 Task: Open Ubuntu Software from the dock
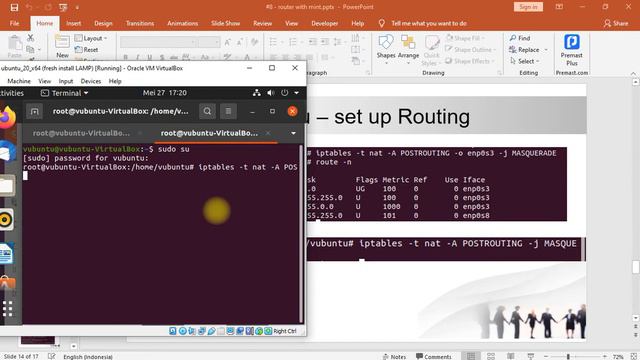pyautogui.click(x=7, y=282)
